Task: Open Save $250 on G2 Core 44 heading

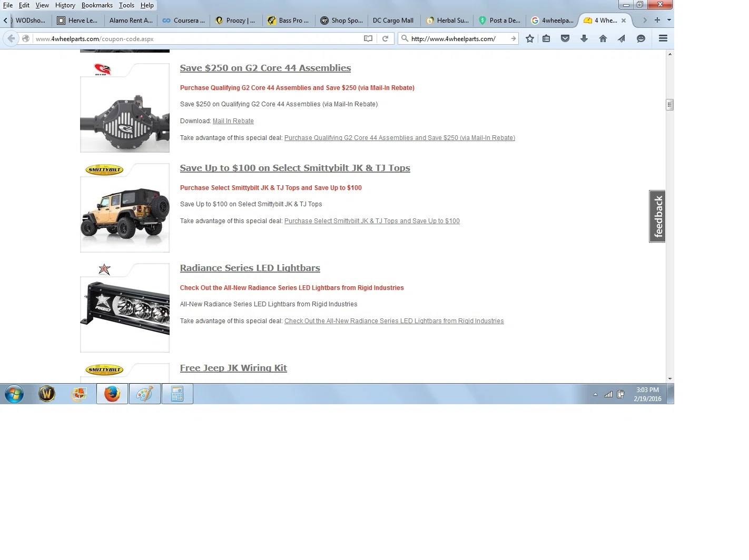Action: (265, 68)
